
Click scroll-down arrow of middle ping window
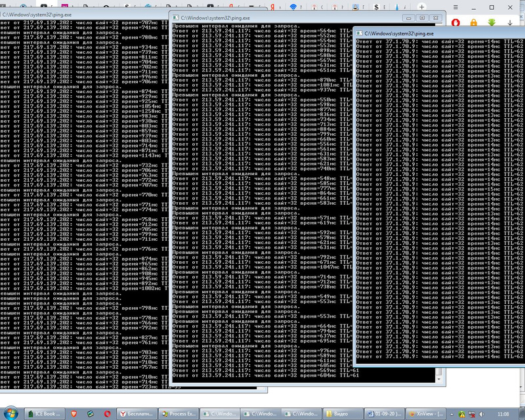pos(438,379)
